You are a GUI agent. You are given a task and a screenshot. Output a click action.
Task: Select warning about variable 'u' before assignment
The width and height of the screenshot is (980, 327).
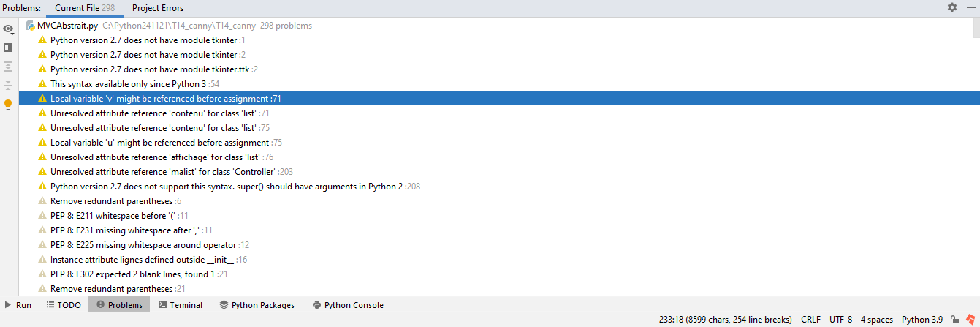click(166, 143)
